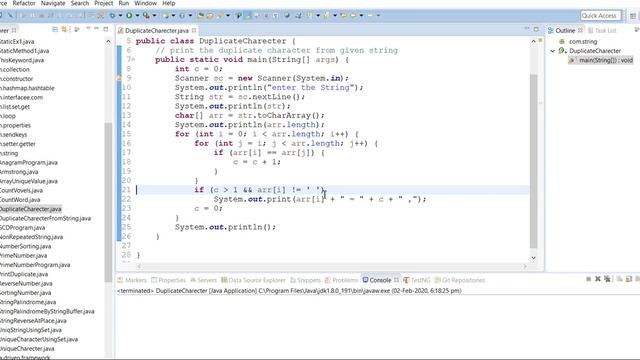Collapse the DuplicateCharecter node in Outline
The image size is (640, 360).
[553, 51]
